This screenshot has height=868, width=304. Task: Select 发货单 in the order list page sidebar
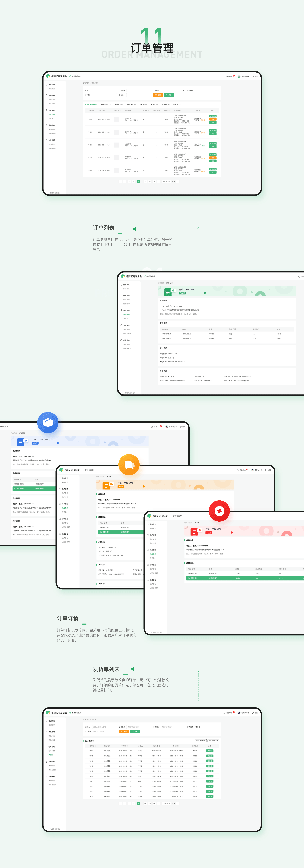[51, 118]
